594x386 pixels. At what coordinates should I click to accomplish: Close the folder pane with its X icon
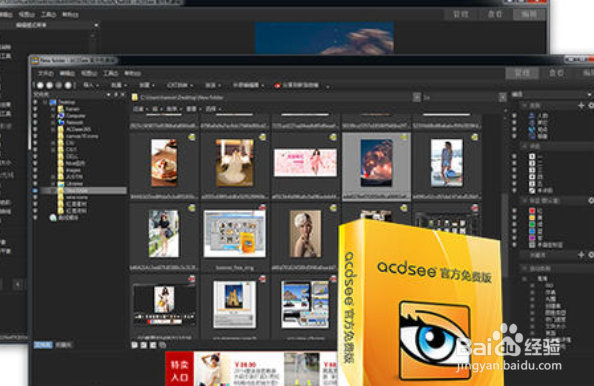click(x=123, y=94)
